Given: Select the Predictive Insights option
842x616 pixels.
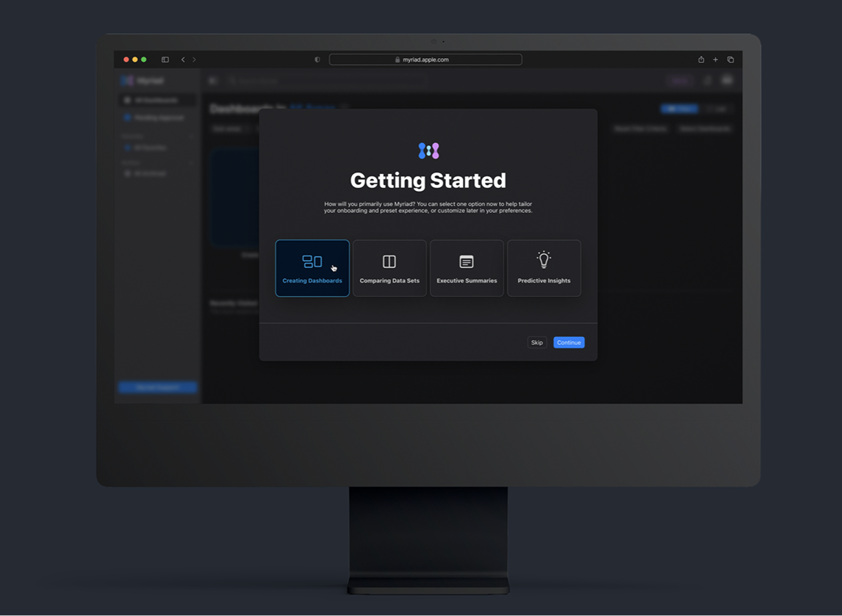Looking at the screenshot, I should pos(544,268).
